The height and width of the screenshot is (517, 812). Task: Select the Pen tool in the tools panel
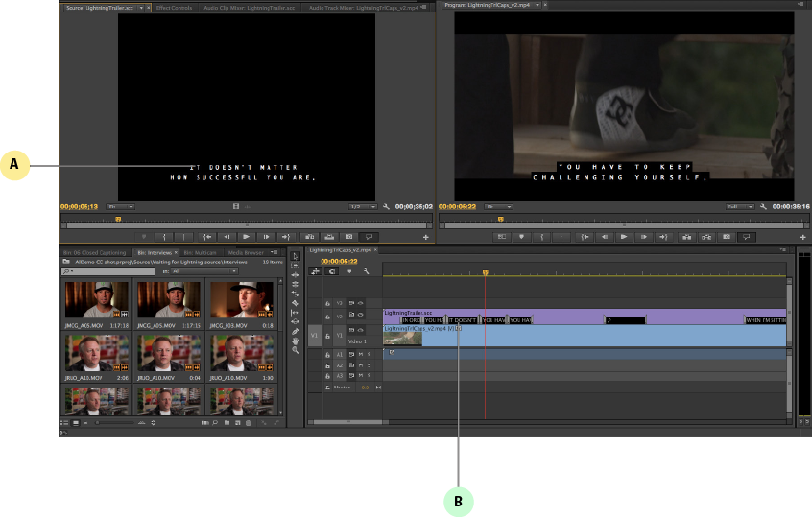coord(296,331)
